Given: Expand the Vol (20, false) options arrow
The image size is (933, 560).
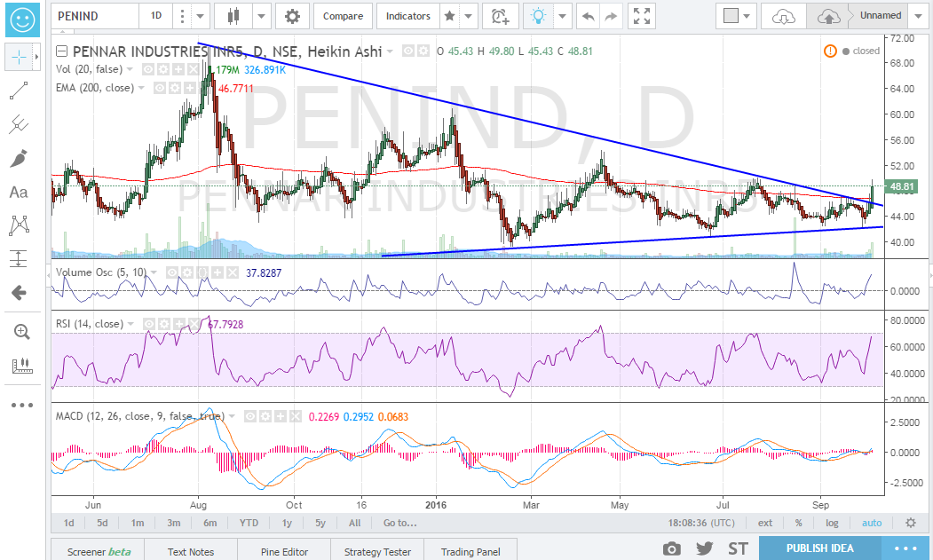Looking at the screenshot, I should (130, 69).
